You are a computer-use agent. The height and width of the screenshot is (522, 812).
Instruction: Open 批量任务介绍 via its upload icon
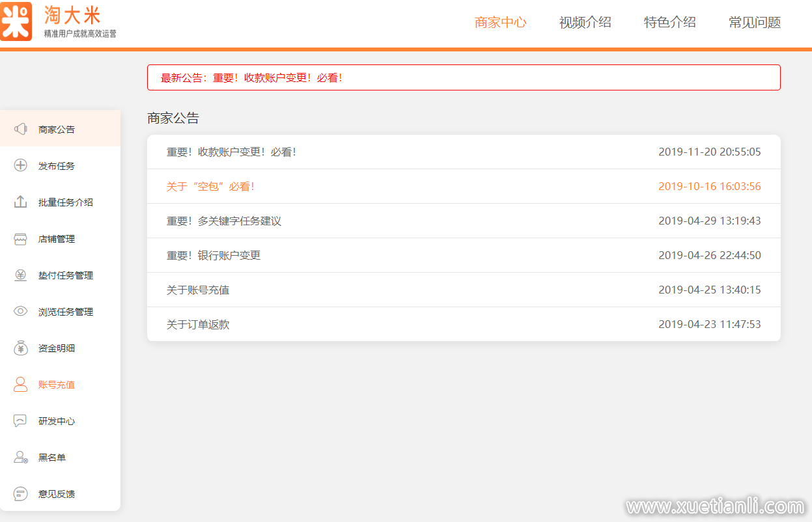point(20,202)
